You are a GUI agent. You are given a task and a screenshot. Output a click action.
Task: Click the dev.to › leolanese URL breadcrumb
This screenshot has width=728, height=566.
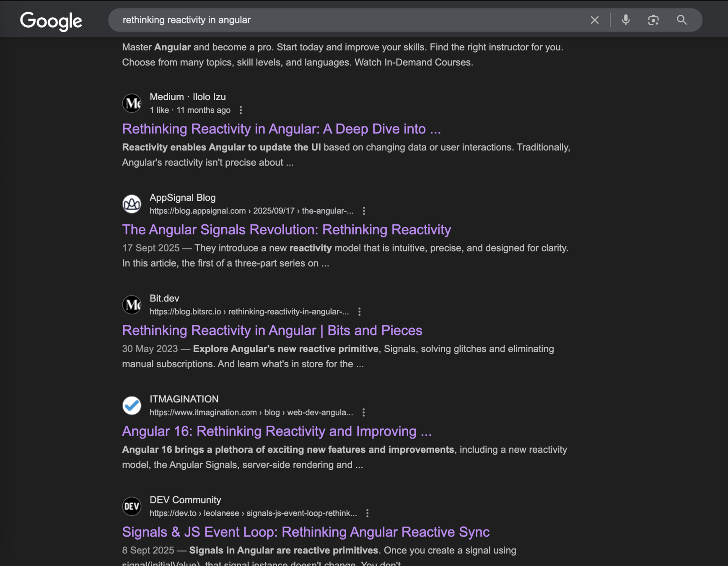(253, 513)
